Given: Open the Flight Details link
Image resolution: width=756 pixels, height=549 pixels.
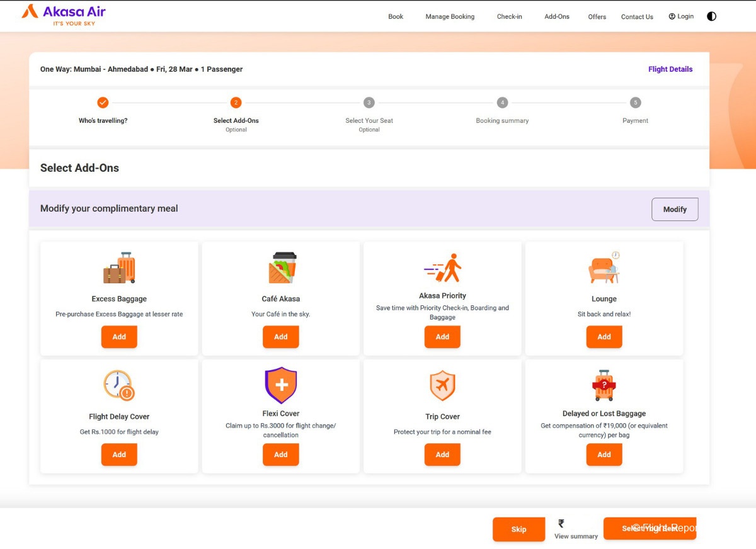Looking at the screenshot, I should click(670, 69).
